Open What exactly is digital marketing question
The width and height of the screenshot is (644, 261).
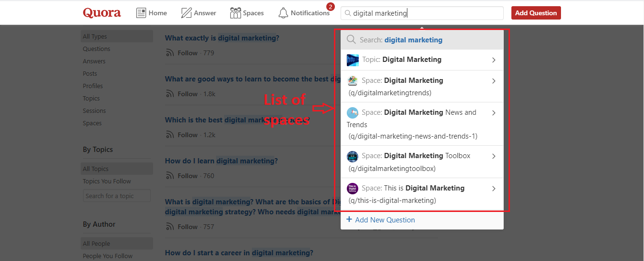[x=222, y=38]
